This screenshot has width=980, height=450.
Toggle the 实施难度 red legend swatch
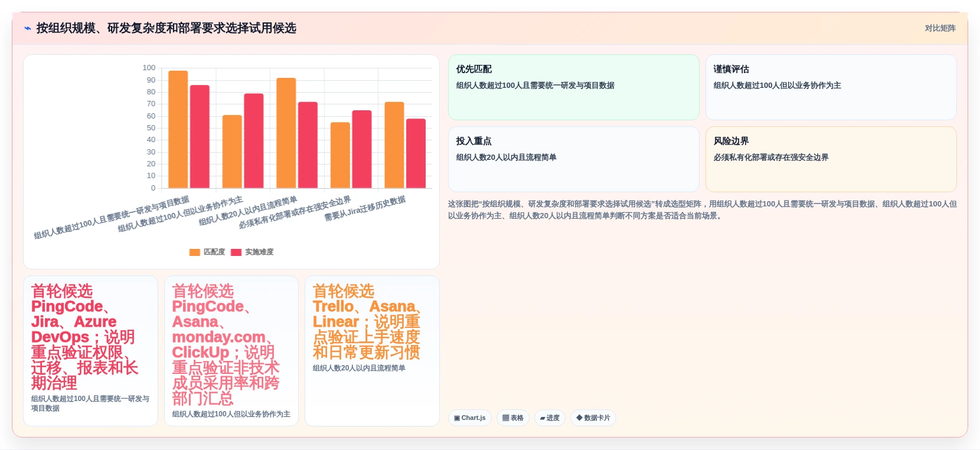(236, 252)
